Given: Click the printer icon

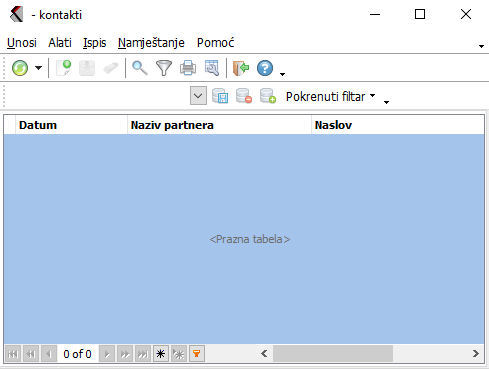Looking at the screenshot, I should tap(188, 68).
